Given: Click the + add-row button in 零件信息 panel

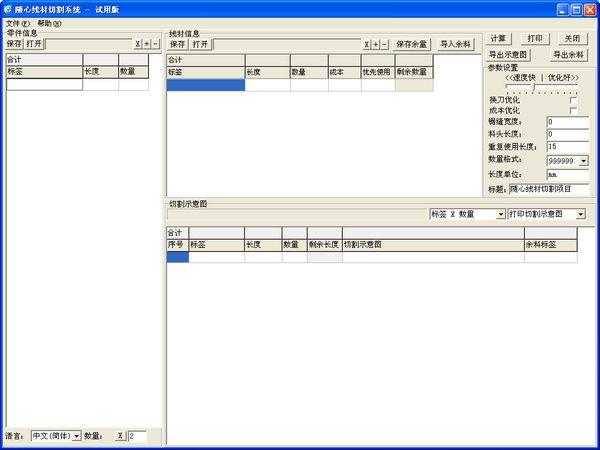Looking at the screenshot, I should click(147, 44).
